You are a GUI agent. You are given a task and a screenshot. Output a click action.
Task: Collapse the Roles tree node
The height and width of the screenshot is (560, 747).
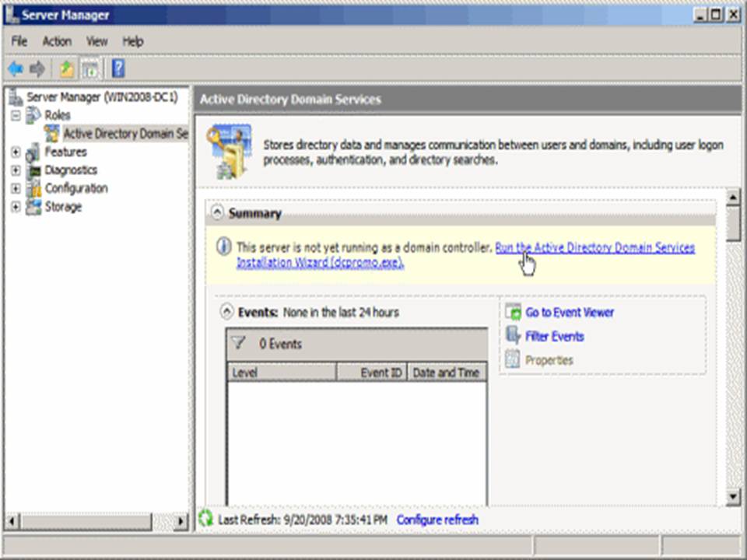(x=16, y=115)
